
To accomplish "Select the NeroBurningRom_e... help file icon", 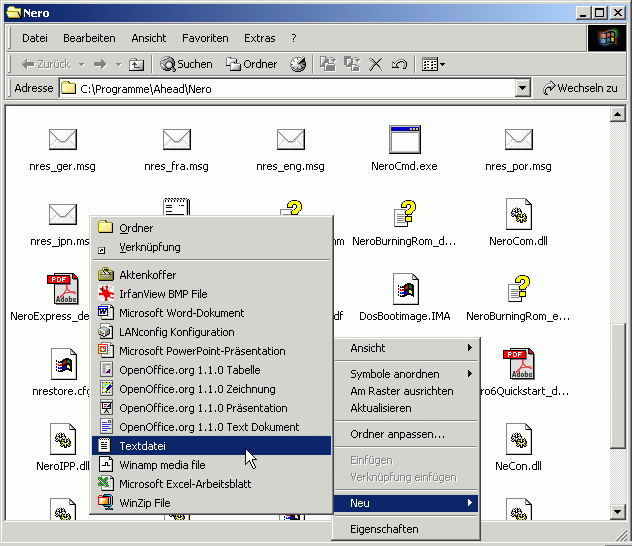I will [x=519, y=289].
